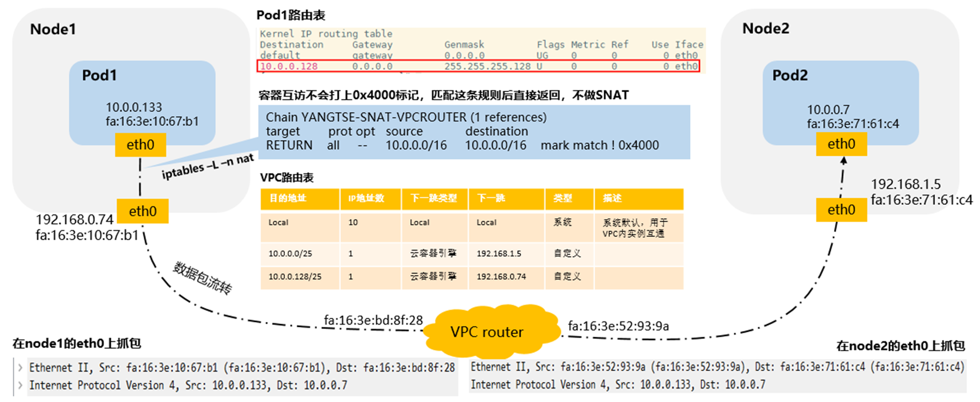
Task: Click the "在node2的eth0上抓包" heading
Action: click(x=900, y=346)
